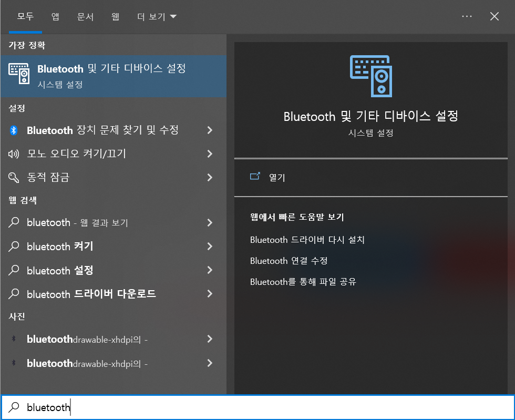The width and height of the screenshot is (515, 420).
Task: Open Bluetooth 연결 수정 help link
Action: click(289, 261)
